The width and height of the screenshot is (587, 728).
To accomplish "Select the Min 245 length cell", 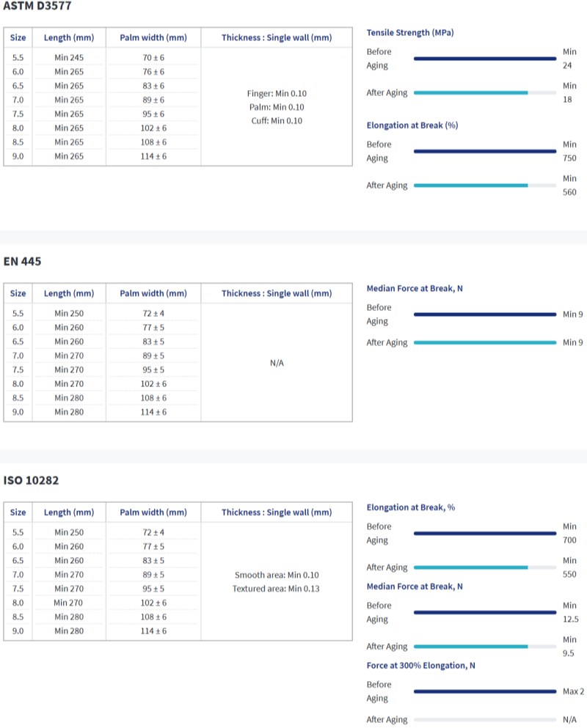I will click(69, 57).
